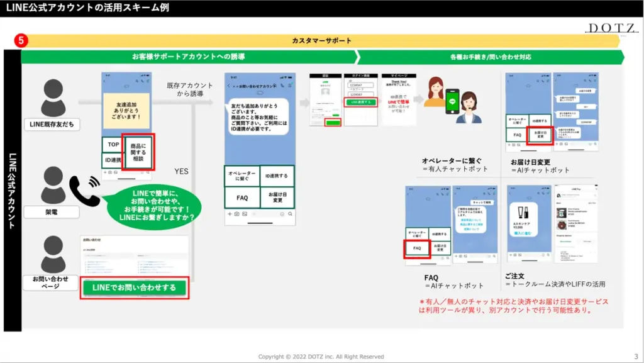The height and width of the screenshot is (363, 644).
Task: Click the slide page number 3
Action: tap(636, 357)
